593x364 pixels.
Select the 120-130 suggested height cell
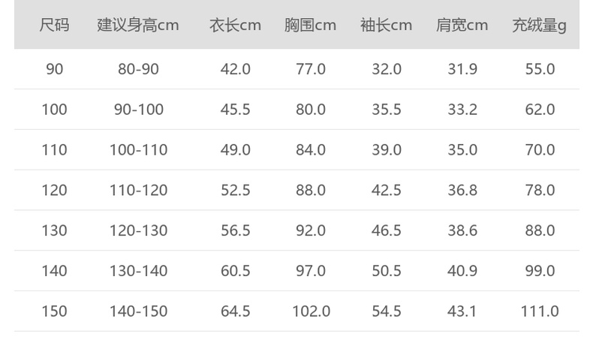[138, 230]
